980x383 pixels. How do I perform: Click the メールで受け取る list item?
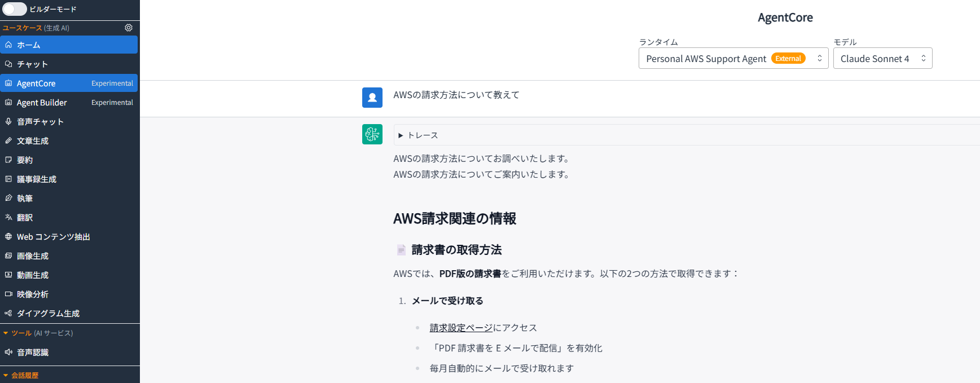[x=447, y=301]
